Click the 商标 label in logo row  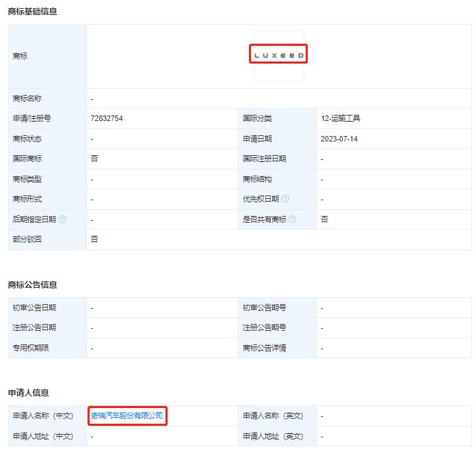tap(20, 56)
